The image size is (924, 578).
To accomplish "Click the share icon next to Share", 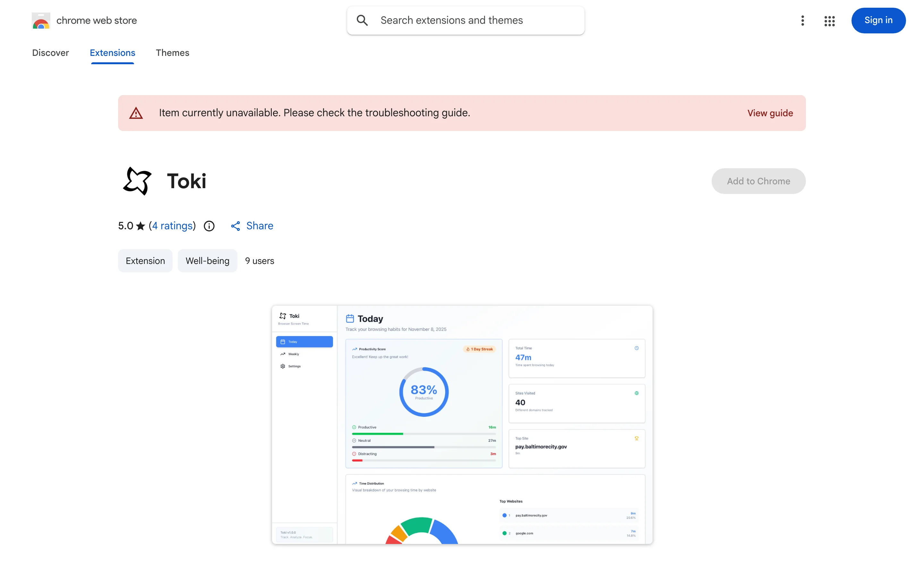I will pyautogui.click(x=235, y=226).
